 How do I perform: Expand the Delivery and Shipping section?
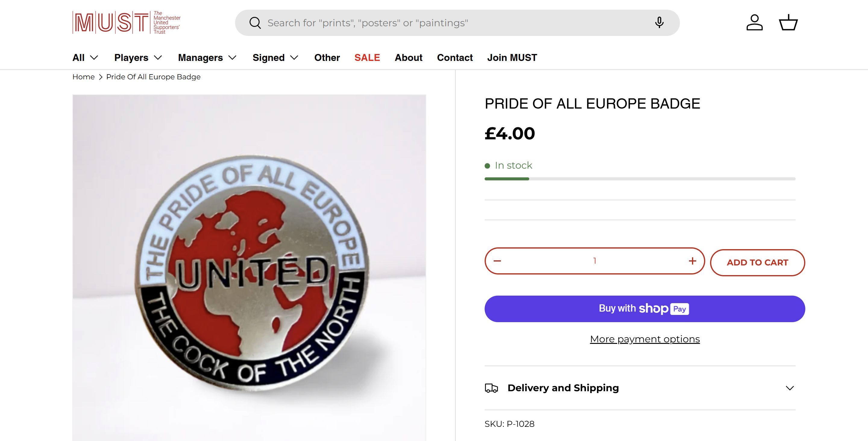pos(790,388)
